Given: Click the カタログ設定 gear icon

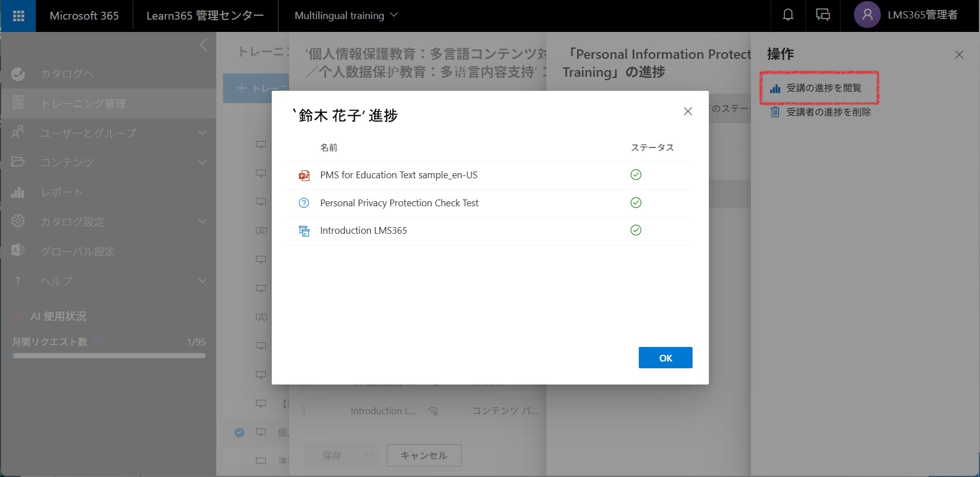Looking at the screenshot, I should [x=18, y=221].
